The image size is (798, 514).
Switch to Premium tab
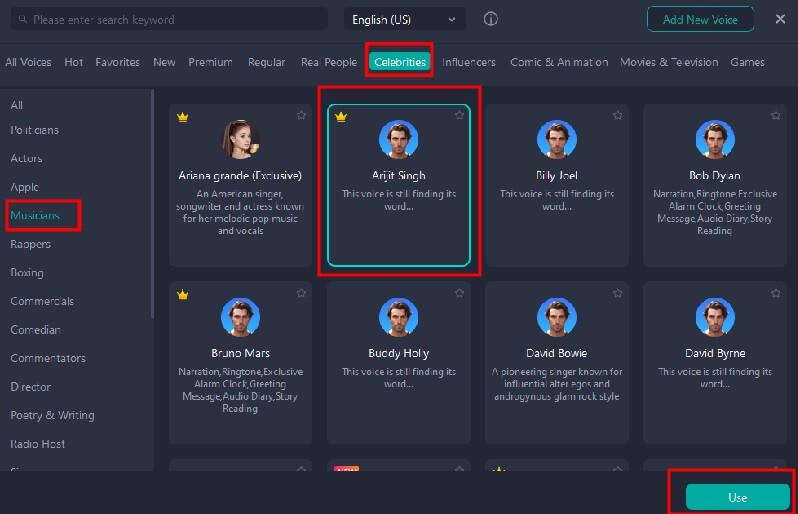point(210,62)
